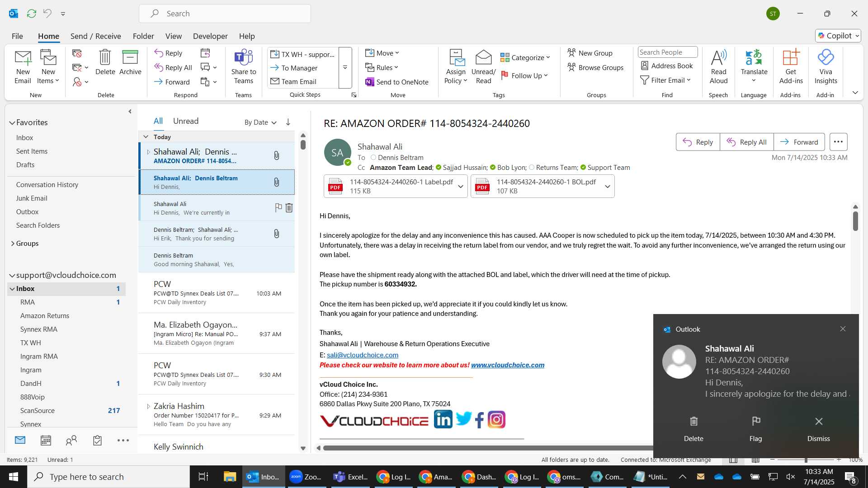Viewport: 868px width, 488px height.
Task: Open the Categorize dropdown
Action: (x=525, y=57)
